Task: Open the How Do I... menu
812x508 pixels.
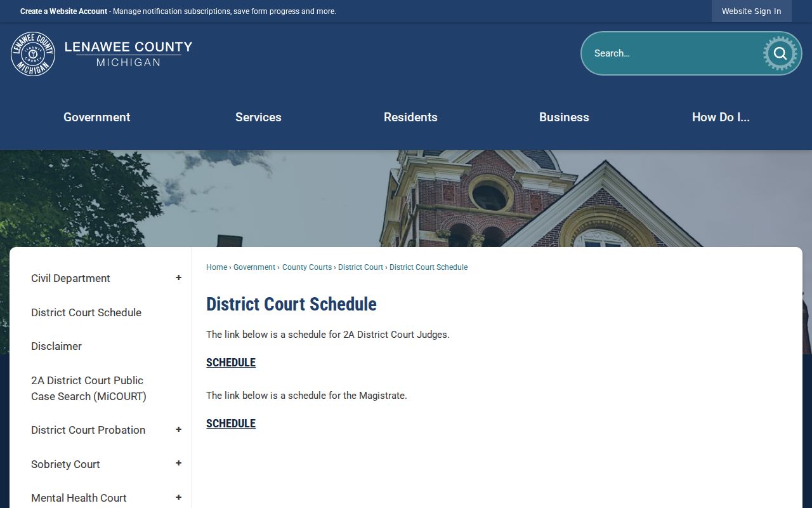Action: click(x=721, y=117)
